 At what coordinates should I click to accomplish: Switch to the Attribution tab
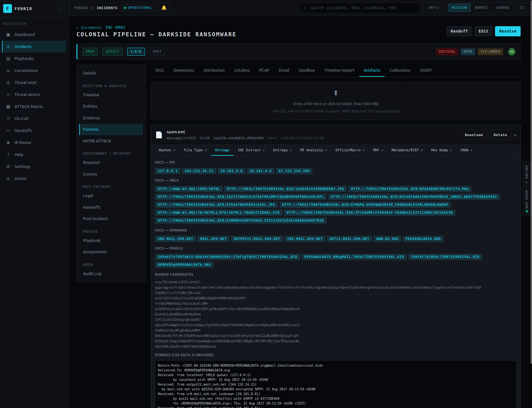point(214,70)
